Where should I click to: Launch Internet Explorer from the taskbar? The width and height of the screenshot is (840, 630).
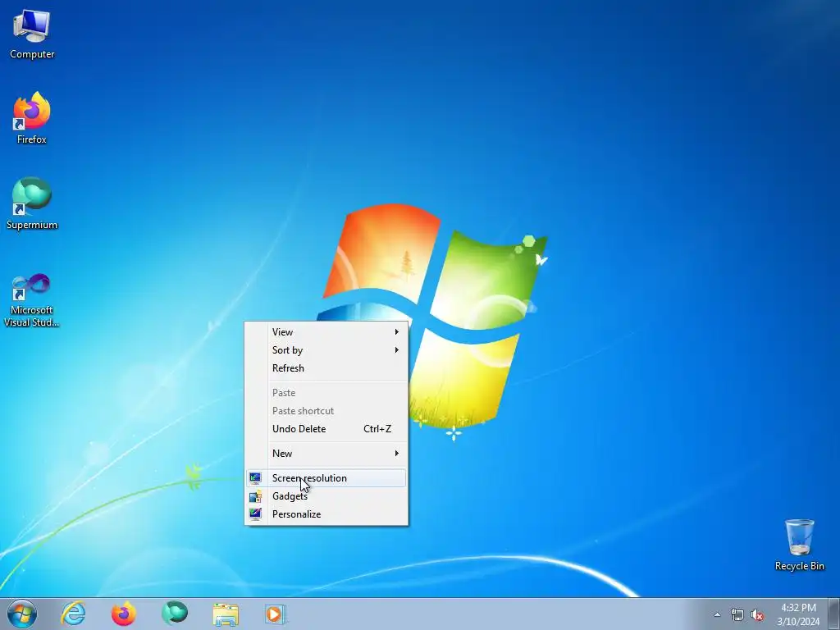pyautogui.click(x=73, y=614)
